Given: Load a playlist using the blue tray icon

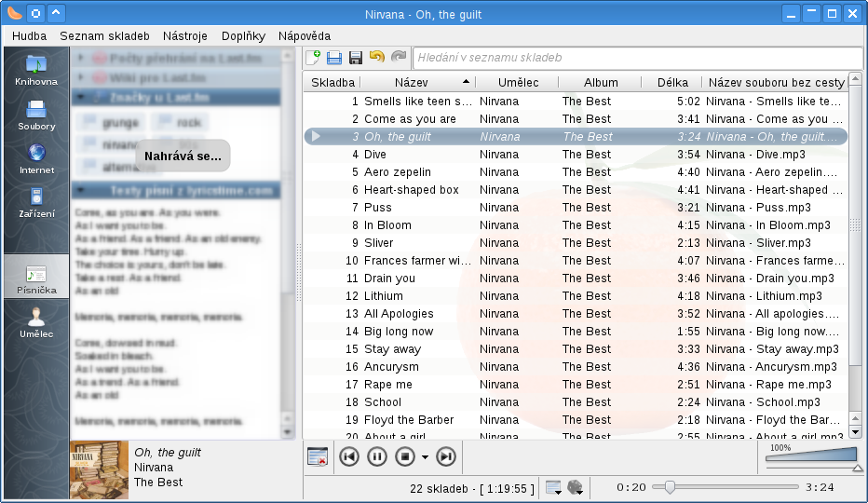Looking at the screenshot, I should coord(334,58).
